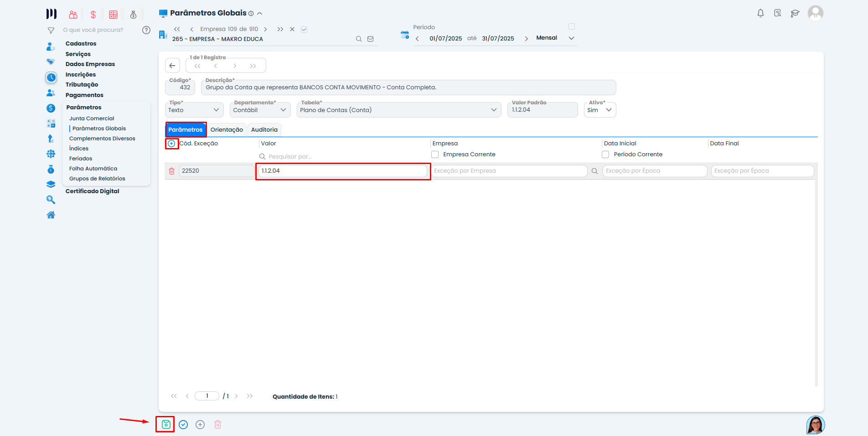
Task: Switch to the Orientação tab
Action: [x=227, y=130]
